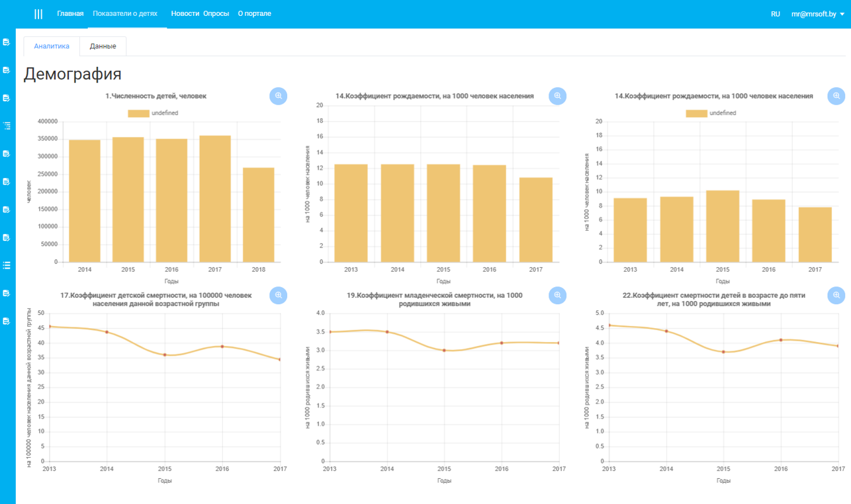Select the Аналитика tab
Screen dimensions: 851x504
pyautogui.click(x=52, y=46)
